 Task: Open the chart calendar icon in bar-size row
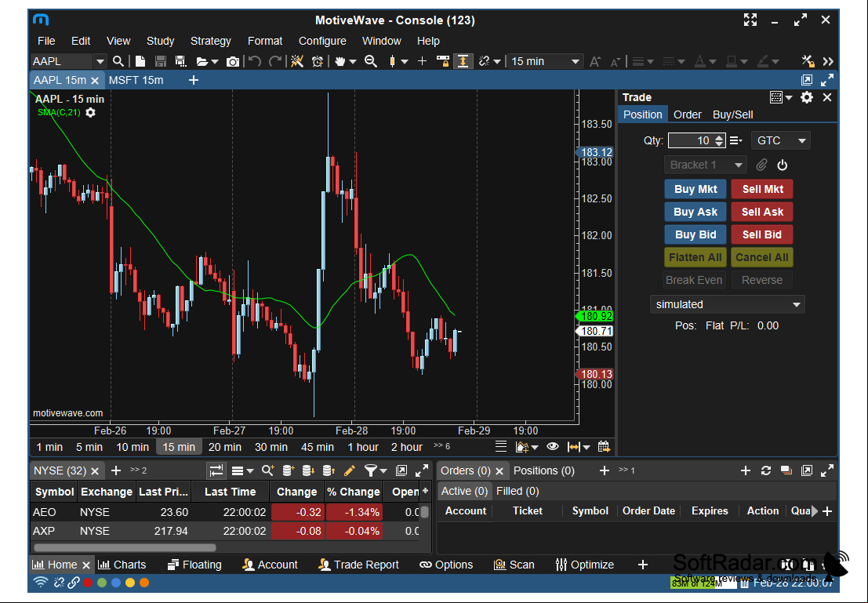coord(604,446)
